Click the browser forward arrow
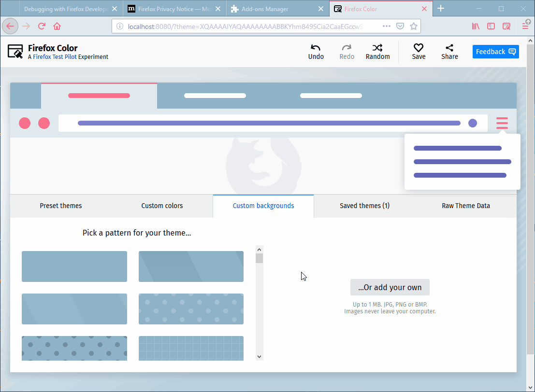 tap(26, 26)
